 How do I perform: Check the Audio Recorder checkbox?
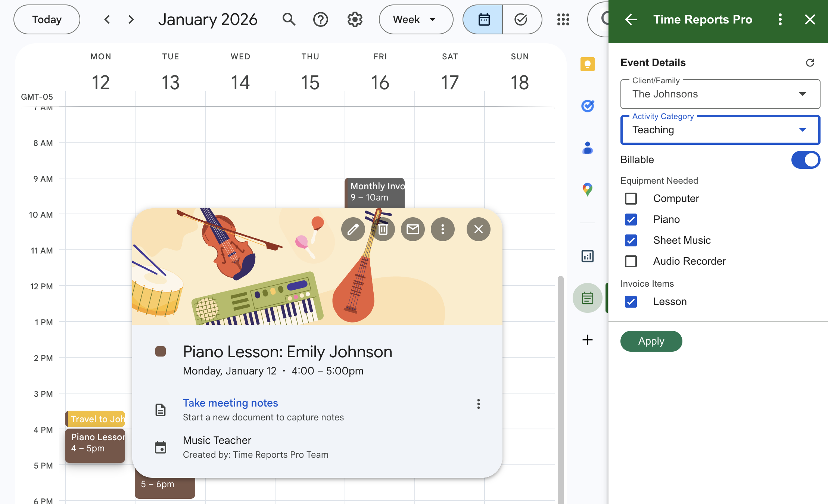(x=631, y=261)
